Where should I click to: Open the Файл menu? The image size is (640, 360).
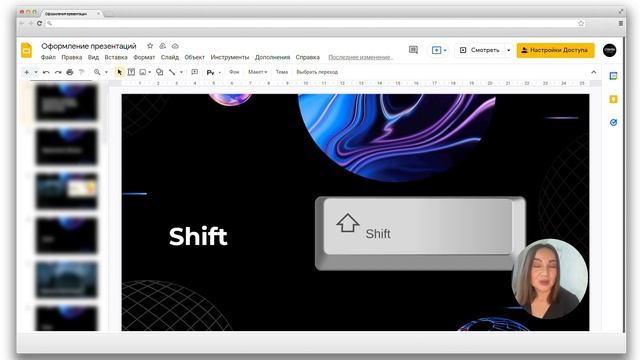coord(48,58)
